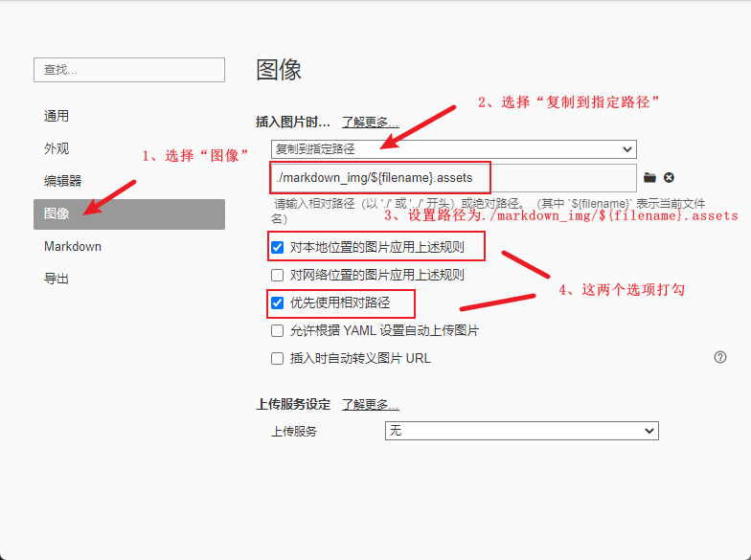Screen dimensions: 751x560
Task: Click the 插入图片时... section label
Action: 293,123
